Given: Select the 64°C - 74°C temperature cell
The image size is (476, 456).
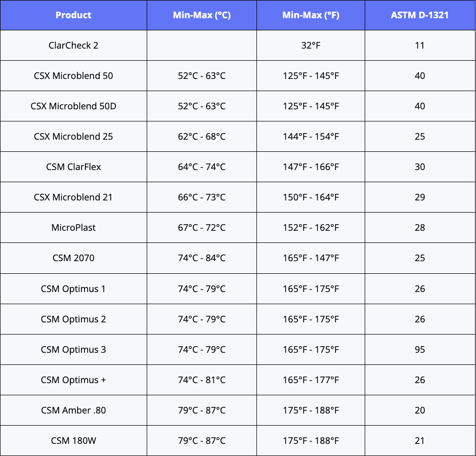Looking at the screenshot, I should [x=202, y=167].
